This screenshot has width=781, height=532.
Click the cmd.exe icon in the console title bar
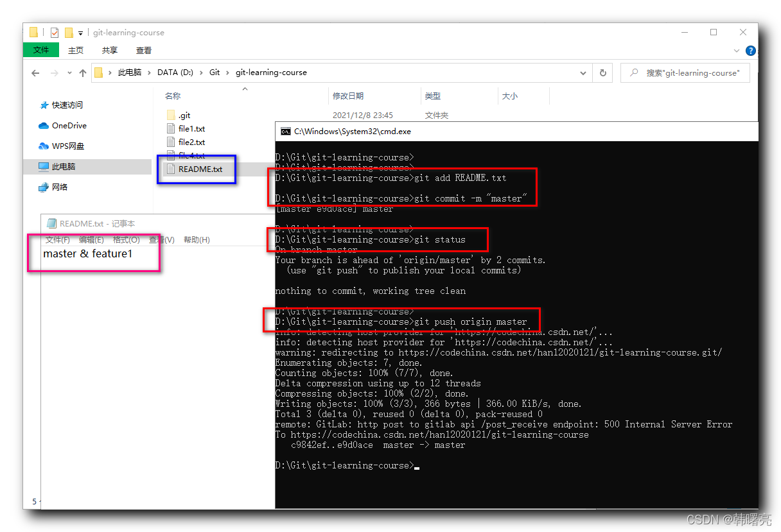point(286,132)
